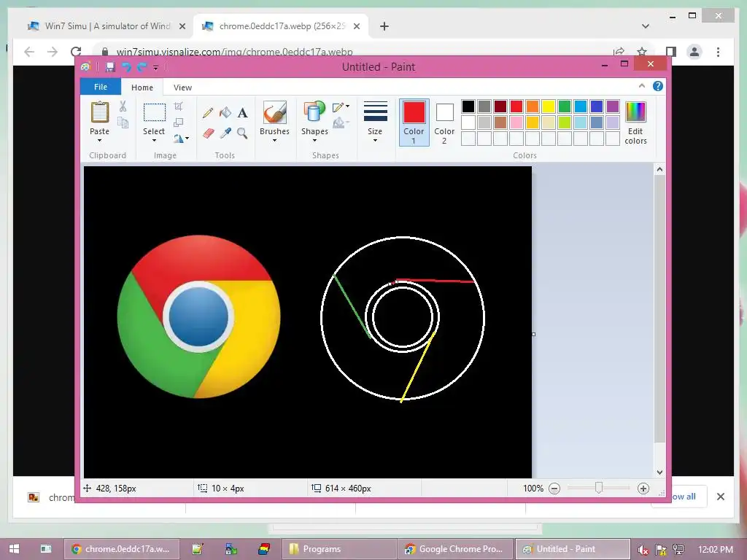Open the Size line thickness dropdown

tap(375, 122)
